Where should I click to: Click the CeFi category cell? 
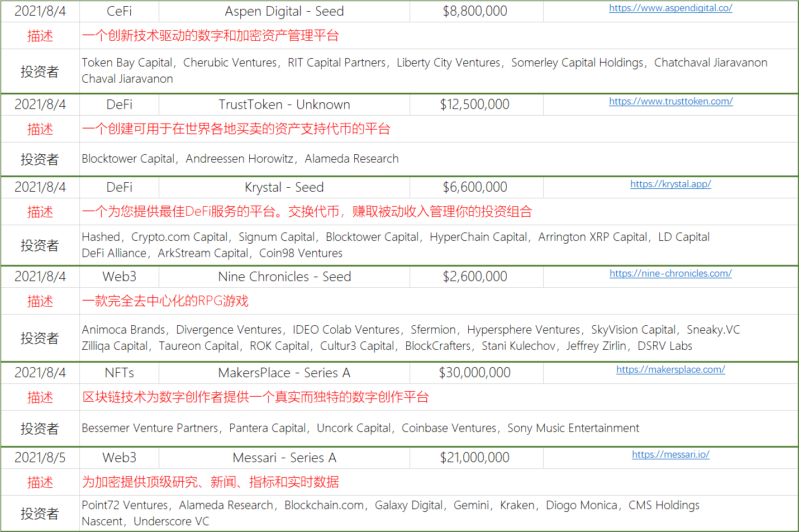point(120,11)
